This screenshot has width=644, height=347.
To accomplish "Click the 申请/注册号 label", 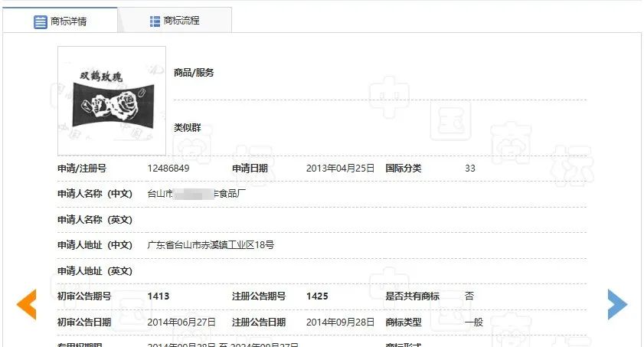I will pos(82,169).
